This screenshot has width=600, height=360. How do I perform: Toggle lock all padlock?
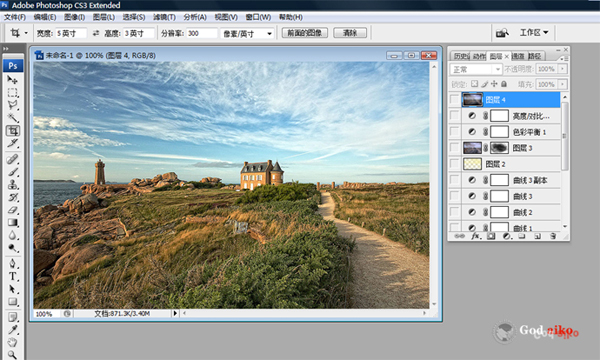tap(504, 84)
